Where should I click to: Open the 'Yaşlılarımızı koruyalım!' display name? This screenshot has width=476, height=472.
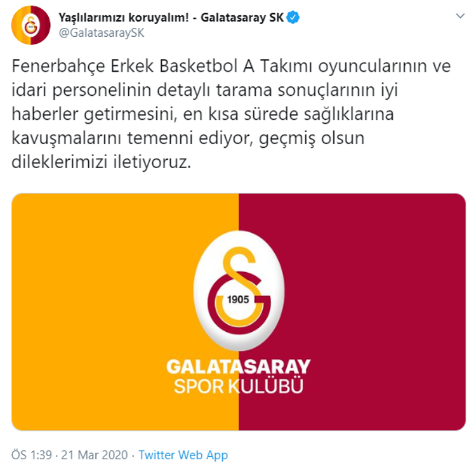tap(124, 18)
